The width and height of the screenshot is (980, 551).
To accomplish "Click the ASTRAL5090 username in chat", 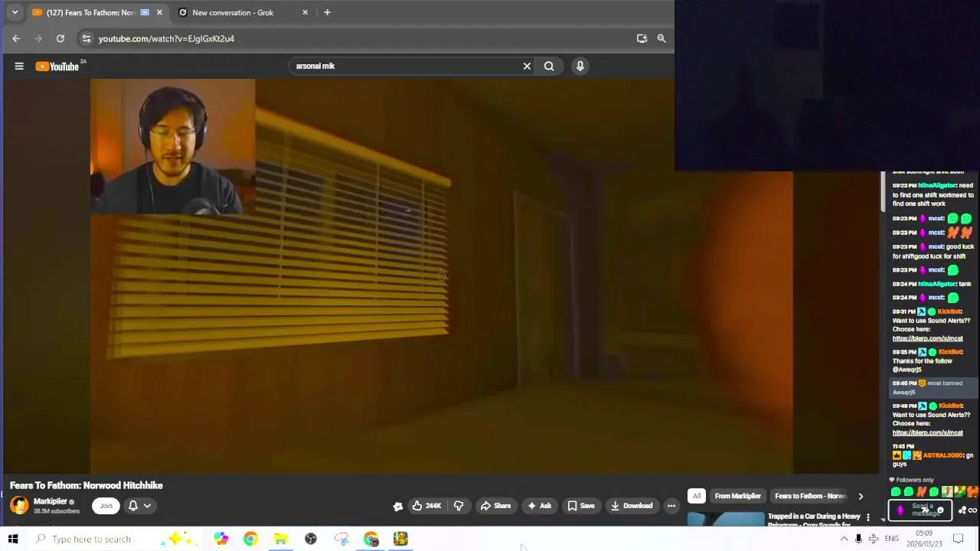I will tap(942, 455).
